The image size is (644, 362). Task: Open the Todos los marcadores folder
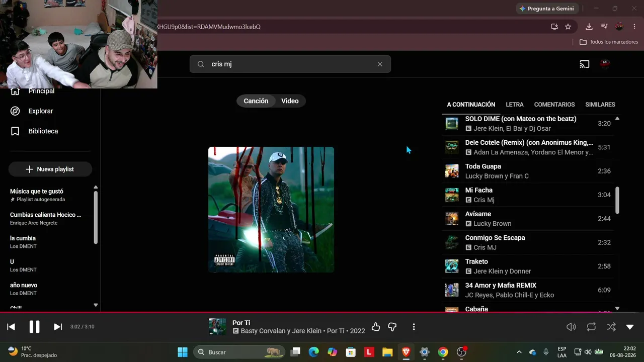[609, 42]
